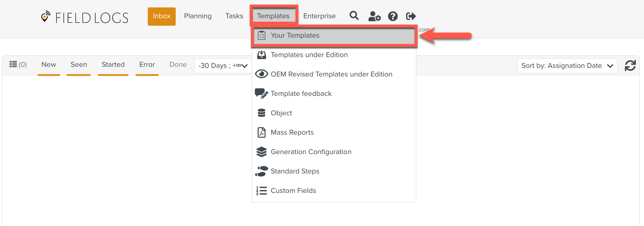
Task: Open Custom Fields from the menu
Action: click(293, 191)
